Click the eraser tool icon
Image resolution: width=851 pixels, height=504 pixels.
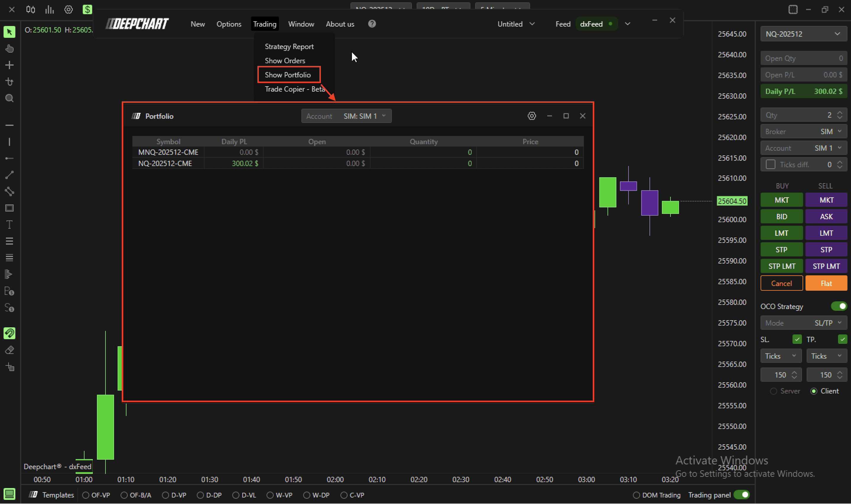tap(9, 350)
